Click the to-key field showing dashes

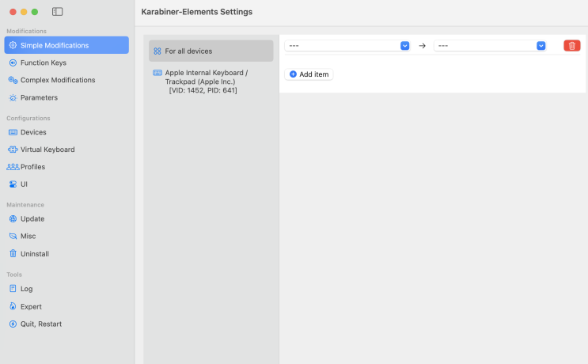coord(490,46)
